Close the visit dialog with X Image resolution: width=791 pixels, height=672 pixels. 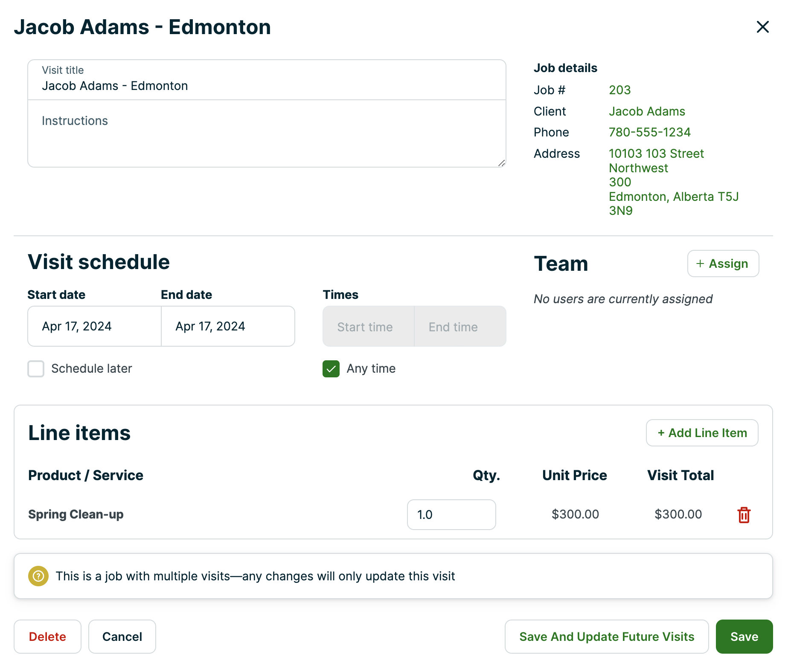(762, 27)
